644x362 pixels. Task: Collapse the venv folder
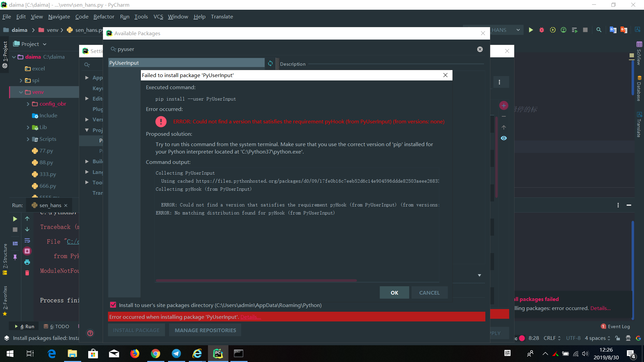(21, 92)
